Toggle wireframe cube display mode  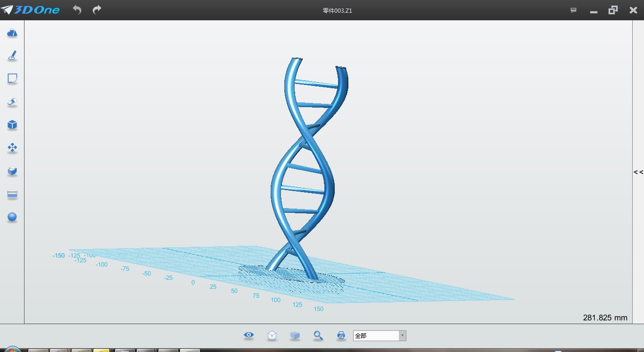click(x=272, y=335)
